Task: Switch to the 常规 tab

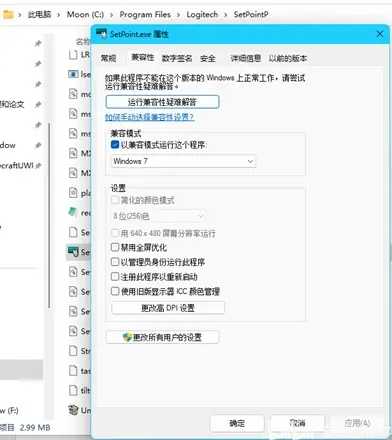Action: tap(108, 58)
